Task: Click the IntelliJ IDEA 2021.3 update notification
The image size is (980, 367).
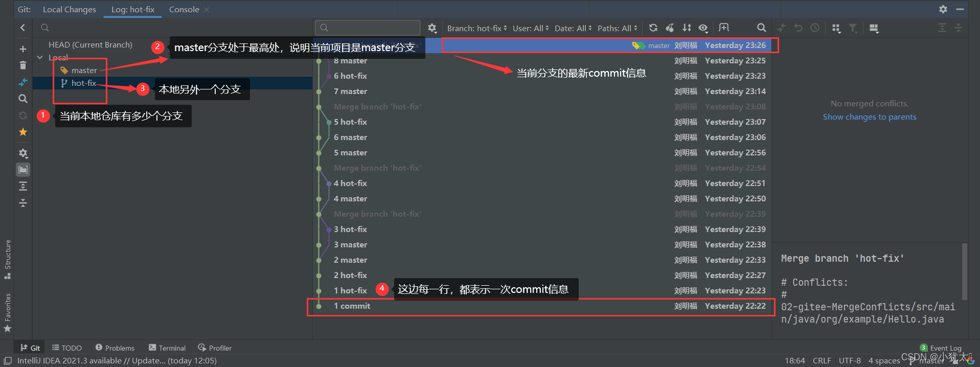Action: coord(117,361)
